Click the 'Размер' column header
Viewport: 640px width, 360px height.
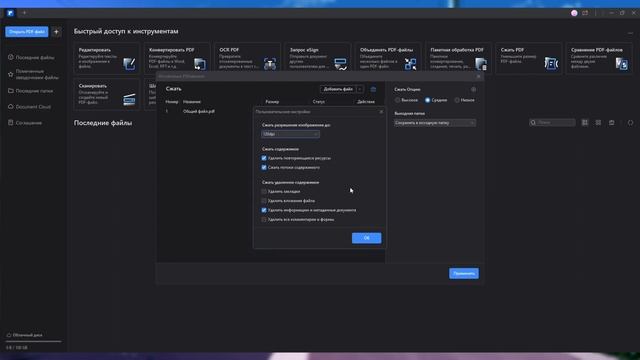click(x=272, y=102)
